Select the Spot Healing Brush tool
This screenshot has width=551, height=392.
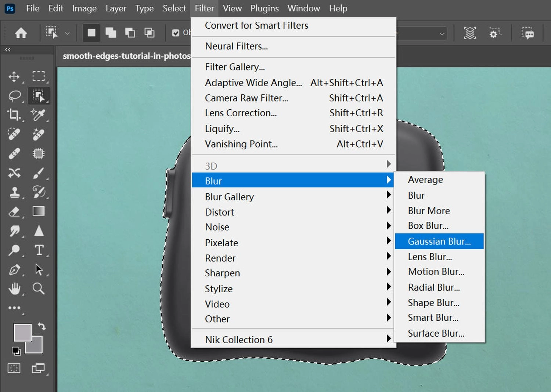pos(14,134)
